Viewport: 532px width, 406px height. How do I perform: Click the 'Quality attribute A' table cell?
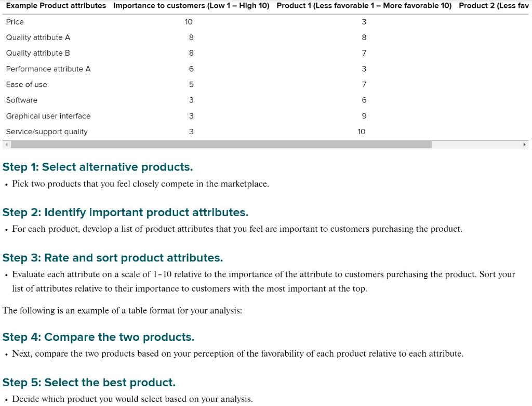(x=38, y=37)
